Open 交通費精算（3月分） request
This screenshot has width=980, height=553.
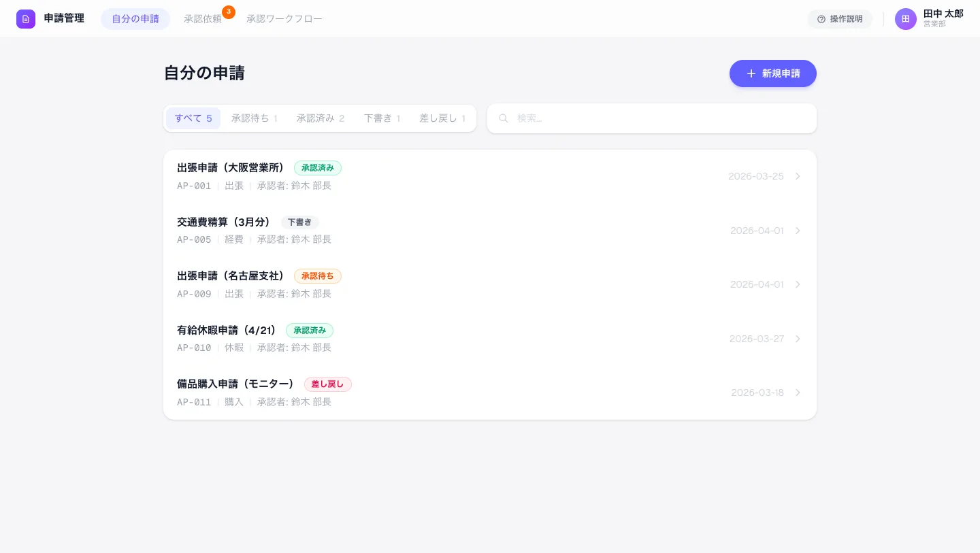[490, 231]
